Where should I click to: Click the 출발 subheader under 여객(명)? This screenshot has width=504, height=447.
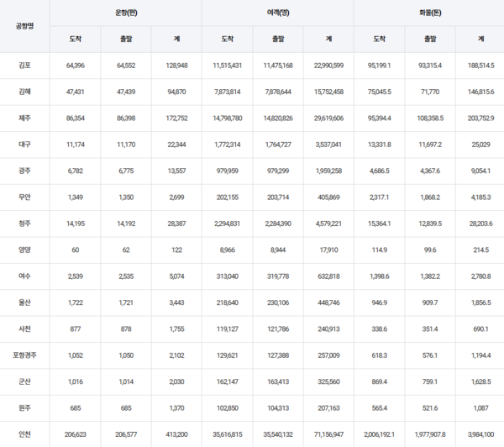[x=278, y=39]
